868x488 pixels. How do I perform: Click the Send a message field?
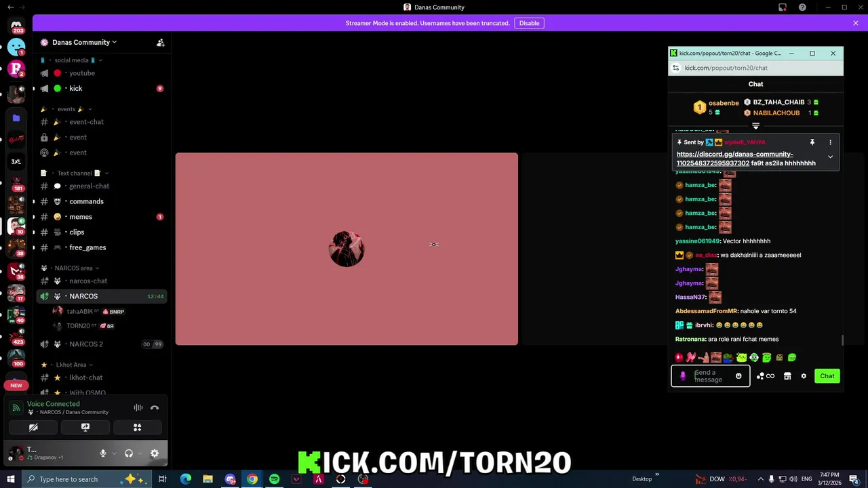point(712,376)
